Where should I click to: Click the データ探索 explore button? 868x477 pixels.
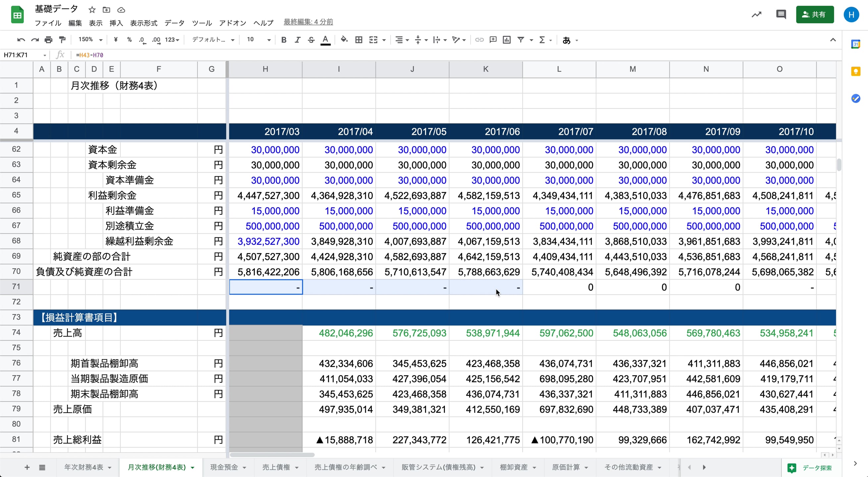[x=810, y=468]
